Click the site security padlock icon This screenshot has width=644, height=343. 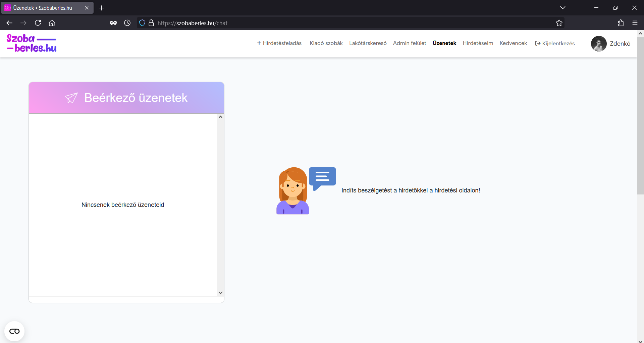pyautogui.click(x=151, y=23)
